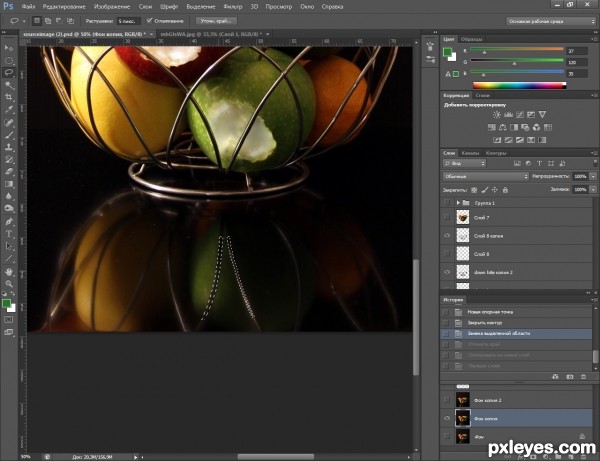Select the Pen tool
The image size is (600, 461).
tap(8, 222)
